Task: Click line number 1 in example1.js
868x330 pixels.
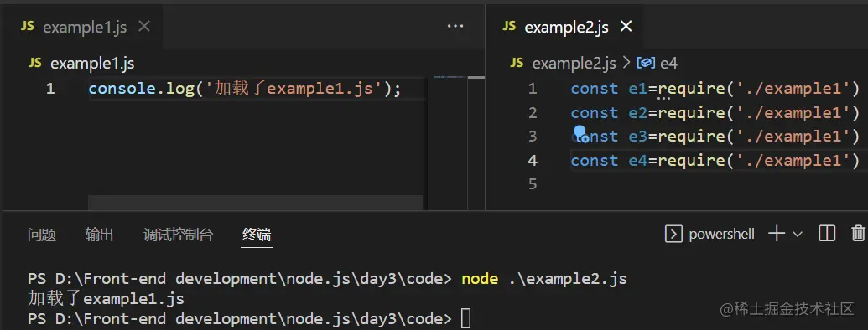Action: coord(50,89)
